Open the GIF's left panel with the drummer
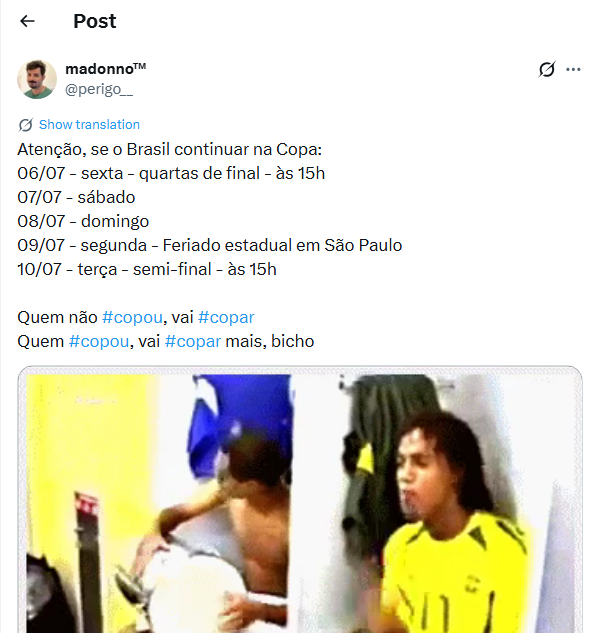 158,503
